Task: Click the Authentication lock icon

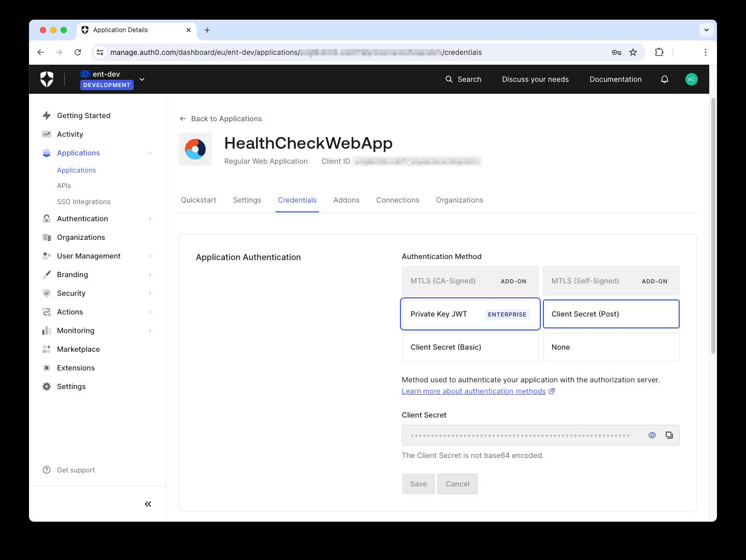Action: 47,219
